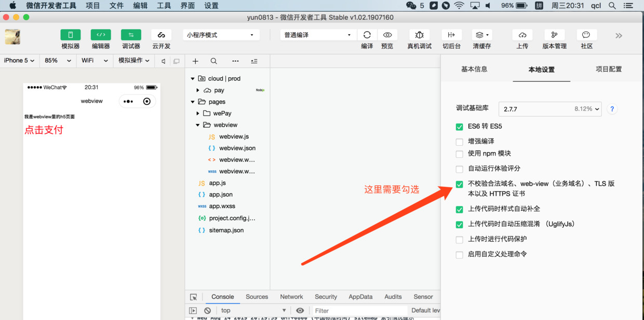Open the 社区 community icon
The image size is (644, 320).
tap(586, 35)
